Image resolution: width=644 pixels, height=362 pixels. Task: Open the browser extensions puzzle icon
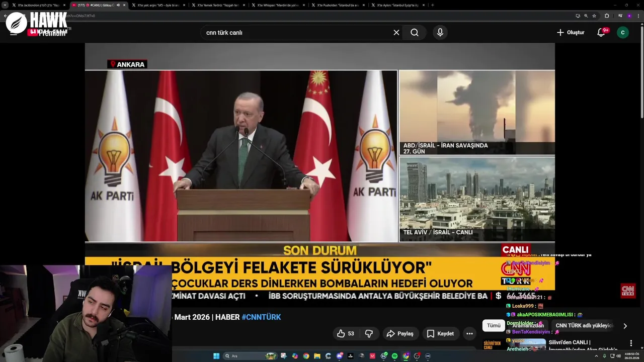607,16
